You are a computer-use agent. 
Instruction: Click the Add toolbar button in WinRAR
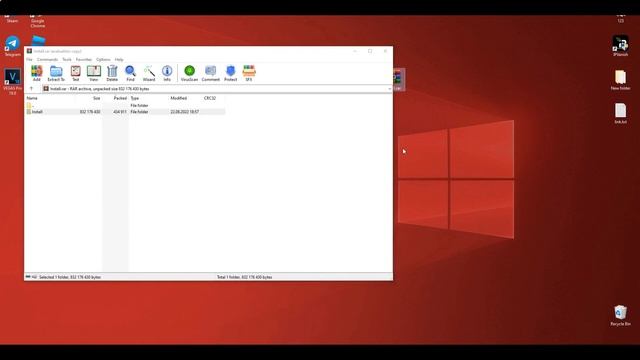click(36, 73)
